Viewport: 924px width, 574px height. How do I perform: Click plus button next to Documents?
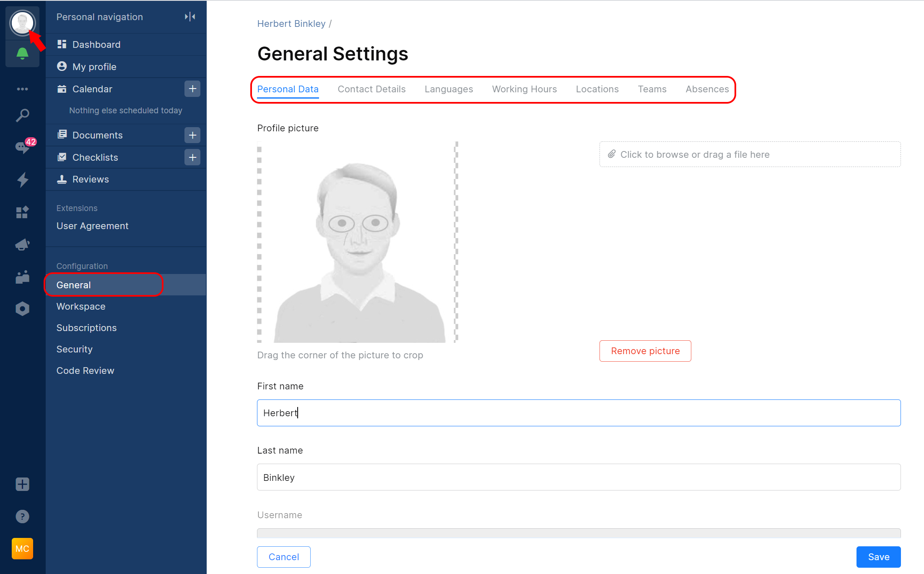coord(192,135)
